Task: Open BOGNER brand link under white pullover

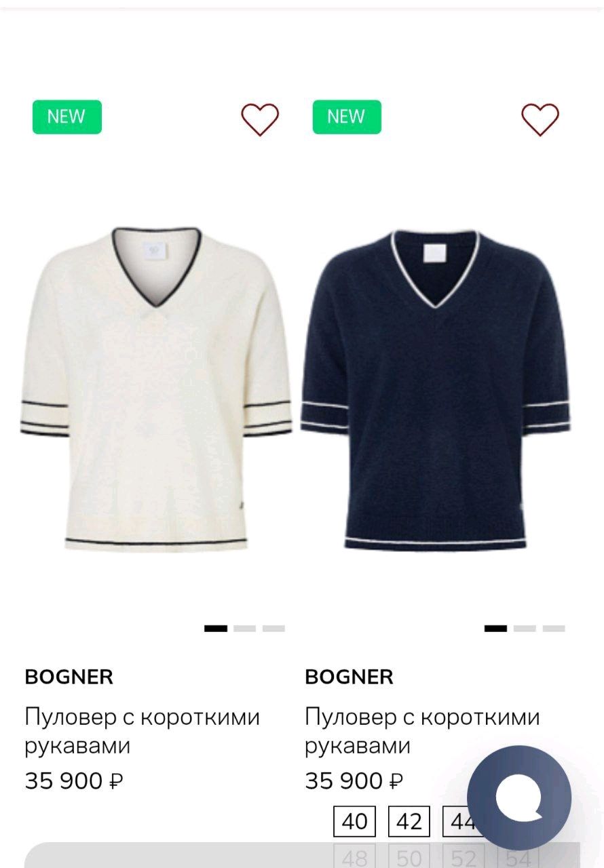Action: tap(69, 677)
